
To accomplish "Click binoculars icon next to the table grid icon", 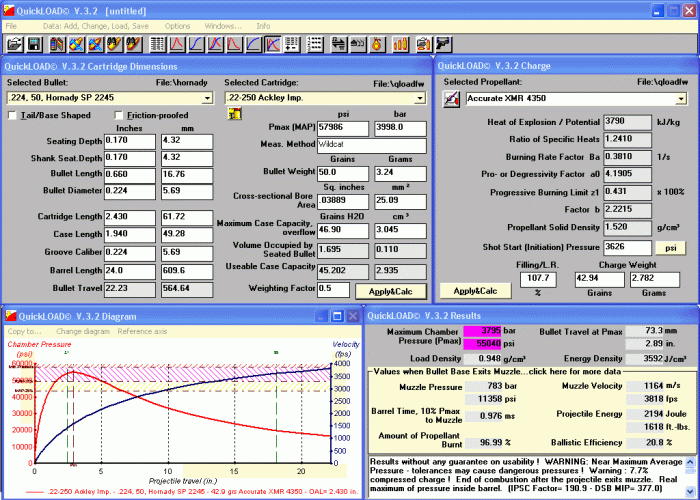I will click(x=133, y=44).
